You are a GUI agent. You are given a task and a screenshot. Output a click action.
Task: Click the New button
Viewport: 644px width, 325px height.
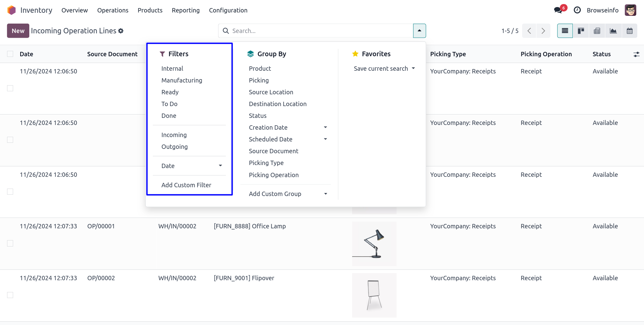pyautogui.click(x=18, y=31)
